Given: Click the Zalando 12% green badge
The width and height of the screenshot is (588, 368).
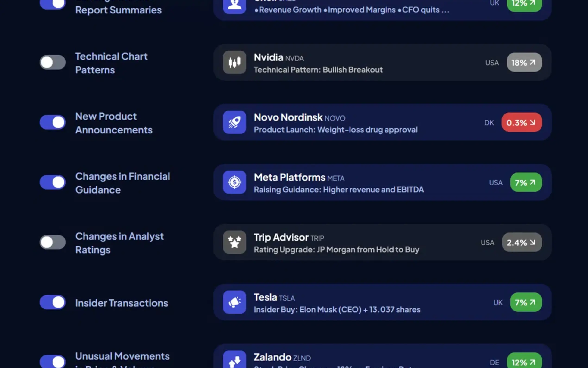Looking at the screenshot, I should click(x=524, y=362).
